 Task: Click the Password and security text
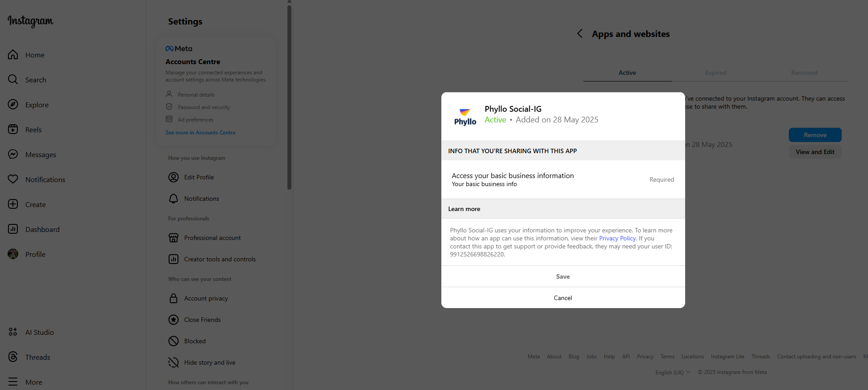point(204,107)
